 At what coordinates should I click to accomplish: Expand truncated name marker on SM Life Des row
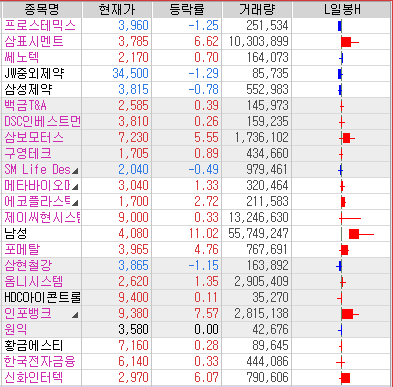(75, 171)
